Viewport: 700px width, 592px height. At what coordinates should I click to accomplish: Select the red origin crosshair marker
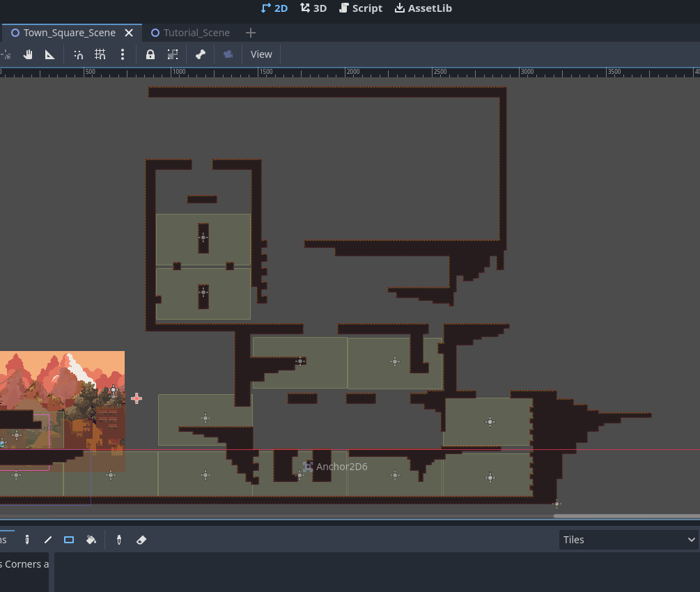coord(137,398)
